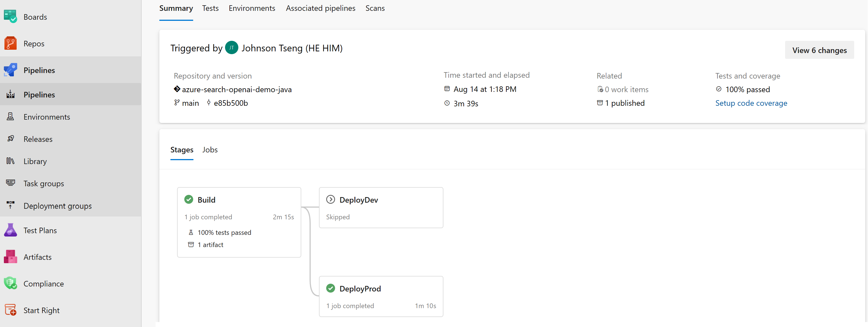868x327 pixels.
Task: Switch to the Tests tab
Action: click(x=210, y=8)
